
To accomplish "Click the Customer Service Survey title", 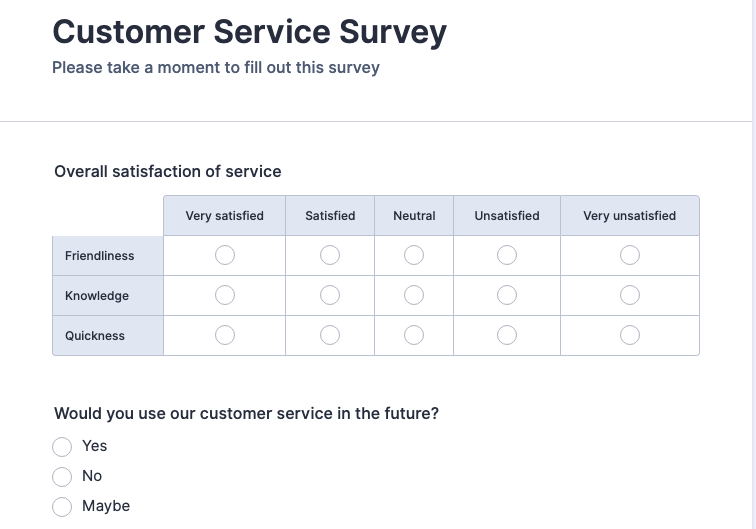I will (x=249, y=32).
